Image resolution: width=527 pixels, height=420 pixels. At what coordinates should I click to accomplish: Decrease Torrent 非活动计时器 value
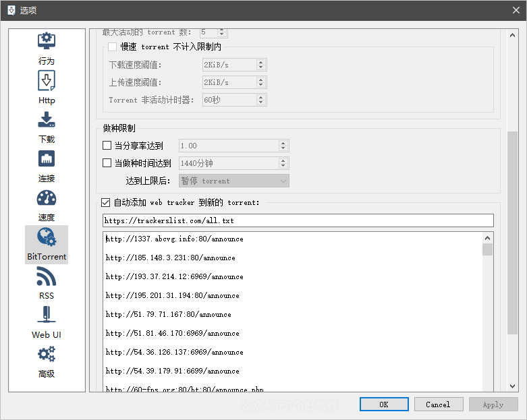pyautogui.click(x=261, y=102)
